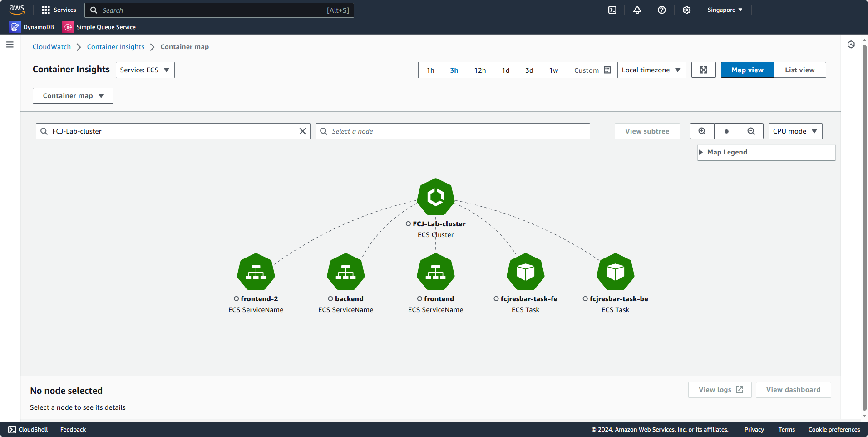Open the Singapore region dropdown
The image size is (868, 437).
tap(725, 10)
